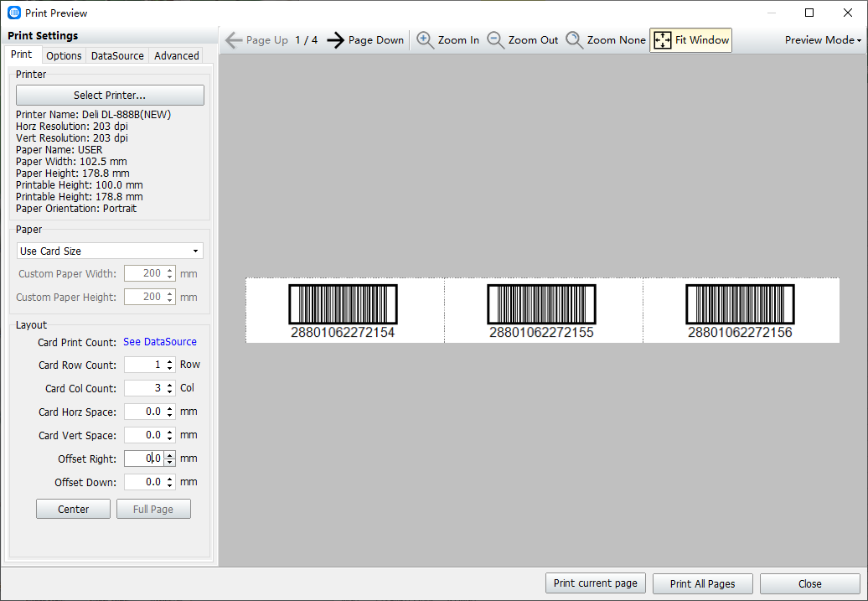Switch to the Print tab
Screen dimensions: 868x601
click(22, 54)
